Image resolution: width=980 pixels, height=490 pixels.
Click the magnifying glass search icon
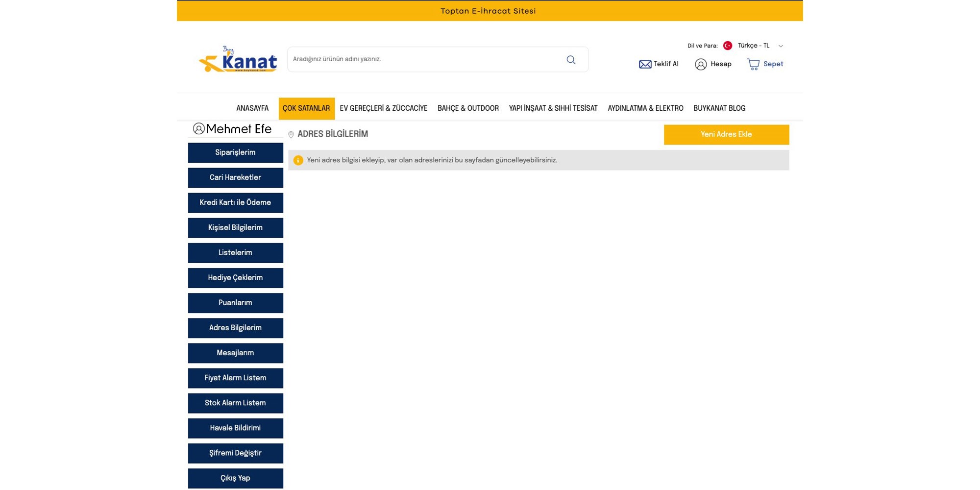click(571, 60)
